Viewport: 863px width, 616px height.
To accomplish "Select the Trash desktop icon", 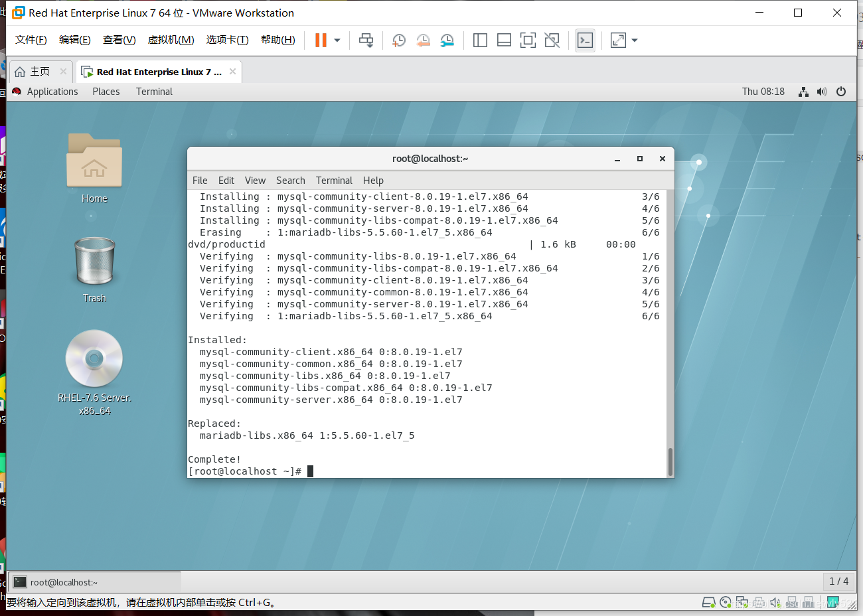I will click(94, 269).
